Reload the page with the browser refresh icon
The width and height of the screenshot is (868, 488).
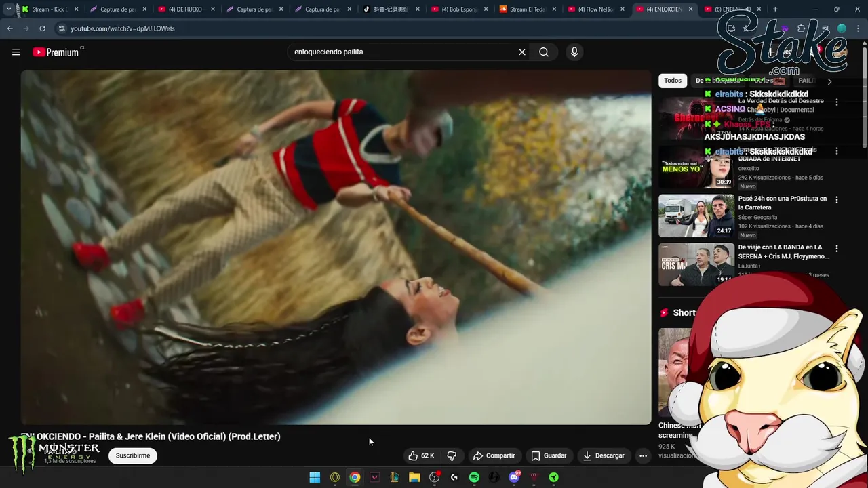click(x=42, y=28)
